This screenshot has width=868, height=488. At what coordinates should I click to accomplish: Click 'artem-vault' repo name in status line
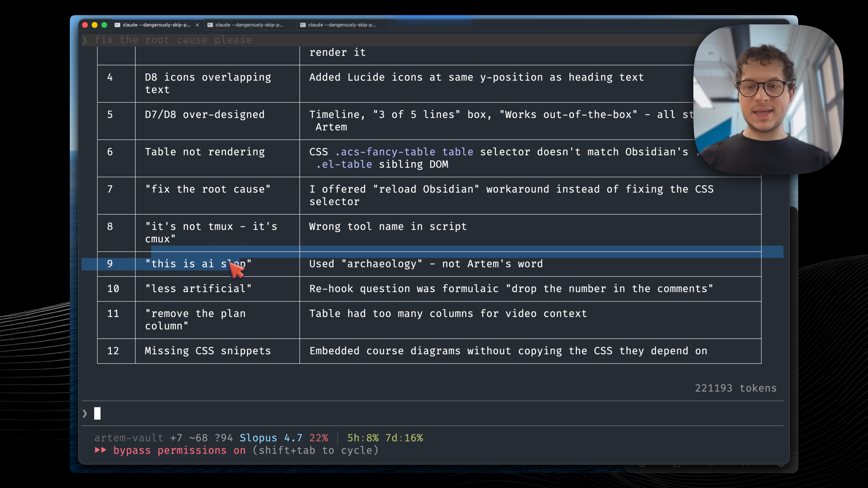[x=129, y=438]
